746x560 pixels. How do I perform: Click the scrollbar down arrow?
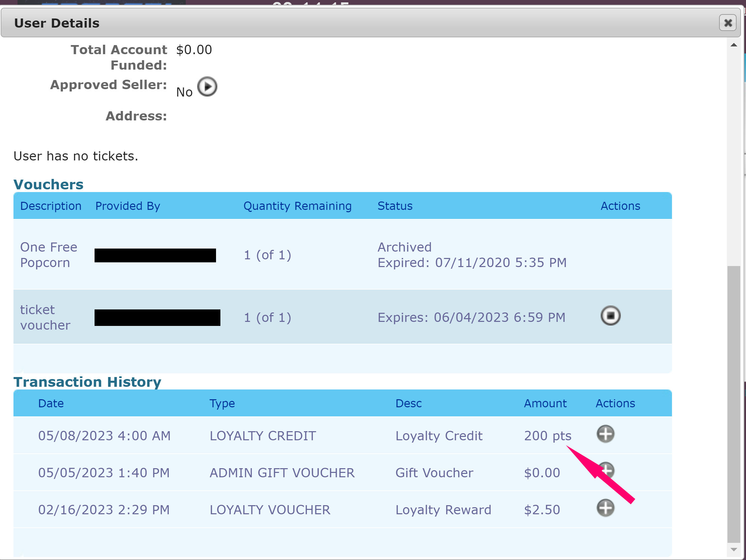733,550
